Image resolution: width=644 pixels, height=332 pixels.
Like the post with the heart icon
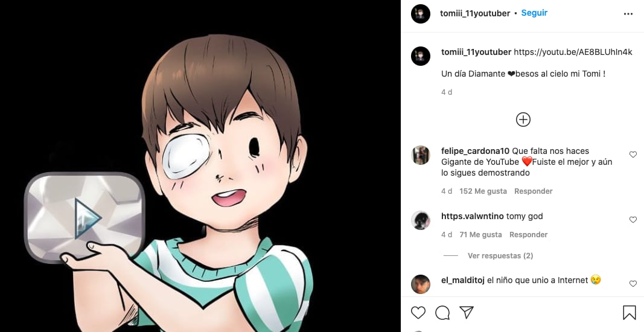tap(418, 312)
